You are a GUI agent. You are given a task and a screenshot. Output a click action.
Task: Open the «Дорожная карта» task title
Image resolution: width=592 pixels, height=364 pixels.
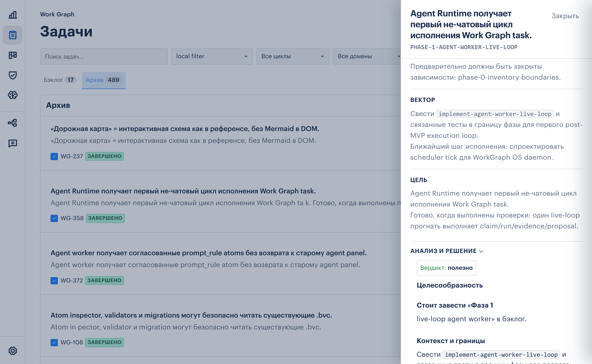click(185, 129)
